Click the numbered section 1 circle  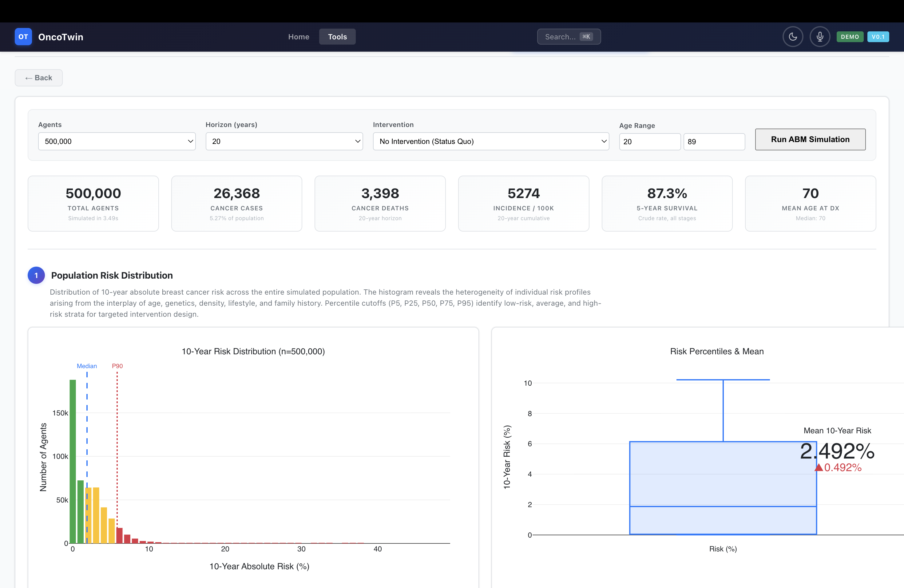[37, 275]
